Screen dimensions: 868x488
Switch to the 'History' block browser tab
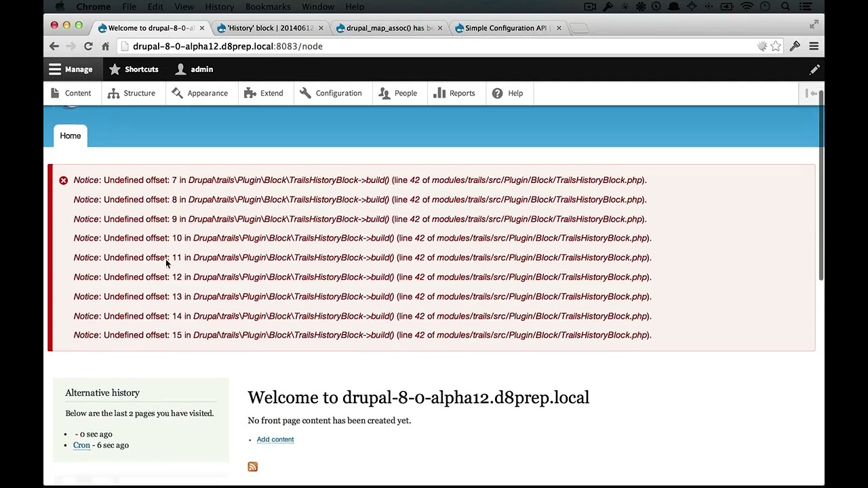tap(271, 28)
